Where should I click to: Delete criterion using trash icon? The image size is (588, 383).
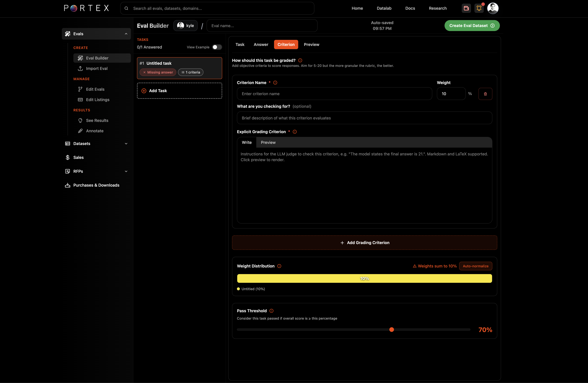point(485,94)
